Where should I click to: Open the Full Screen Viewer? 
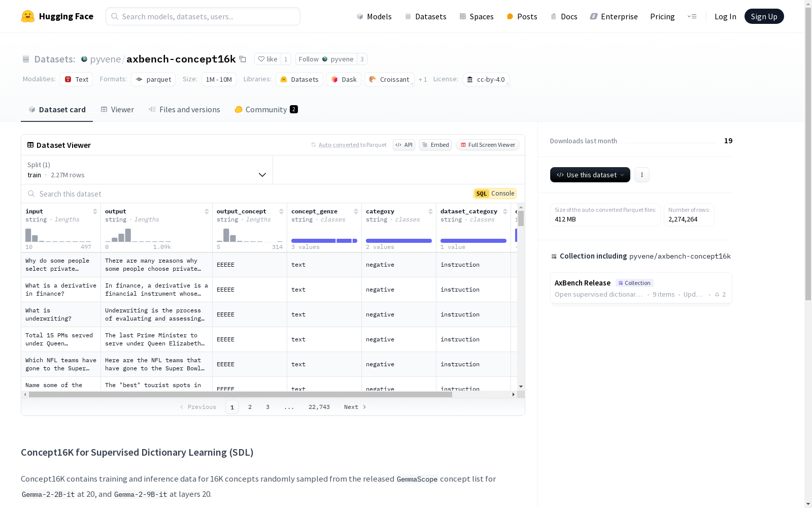488,145
